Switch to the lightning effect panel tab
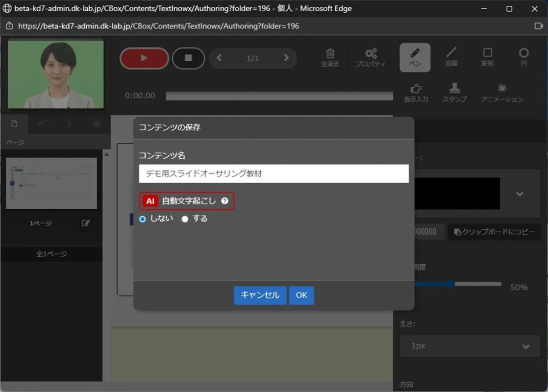Image resolution: width=548 pixels, height=392 pixels. 70,123
